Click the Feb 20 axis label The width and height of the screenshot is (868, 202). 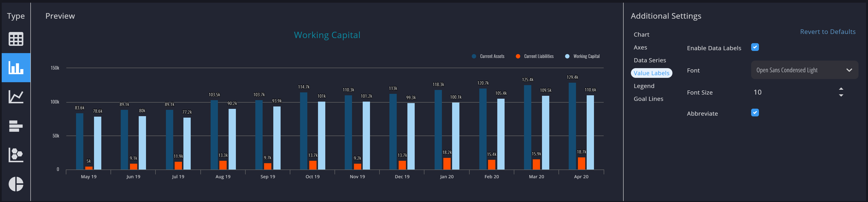(492, 177)
